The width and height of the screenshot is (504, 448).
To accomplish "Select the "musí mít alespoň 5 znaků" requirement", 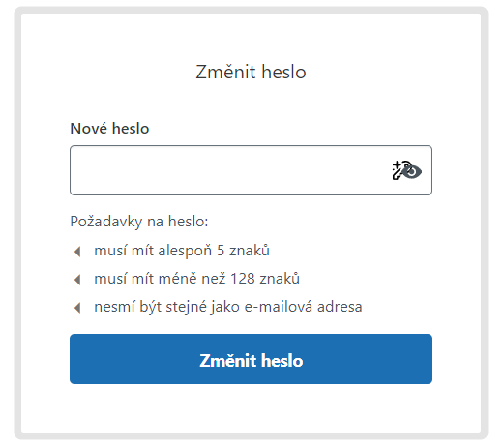I will [x=182, y=251].
